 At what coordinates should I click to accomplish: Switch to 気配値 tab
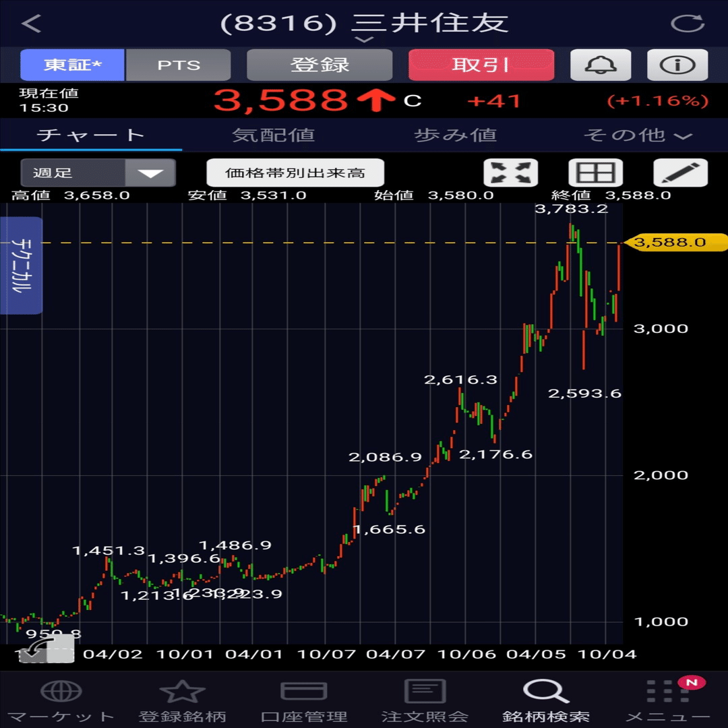(273, 135)
